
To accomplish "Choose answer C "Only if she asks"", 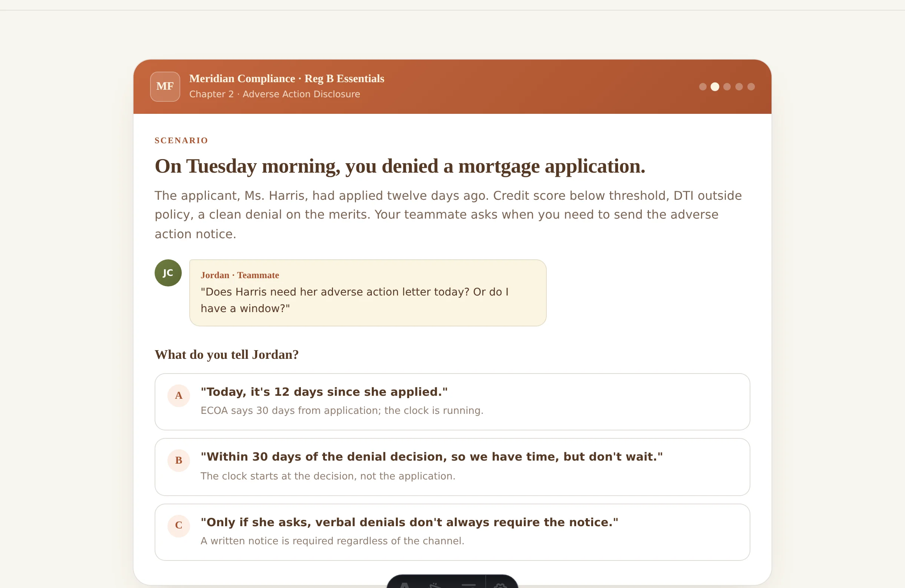I will tap(452, 532).
